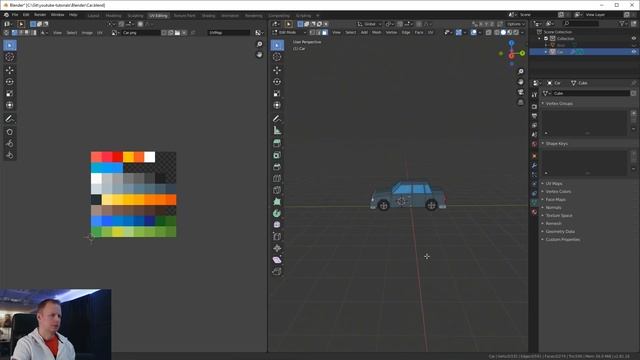640x360 pixels.
Task: Open the File menu
Action: coord(15,15)
